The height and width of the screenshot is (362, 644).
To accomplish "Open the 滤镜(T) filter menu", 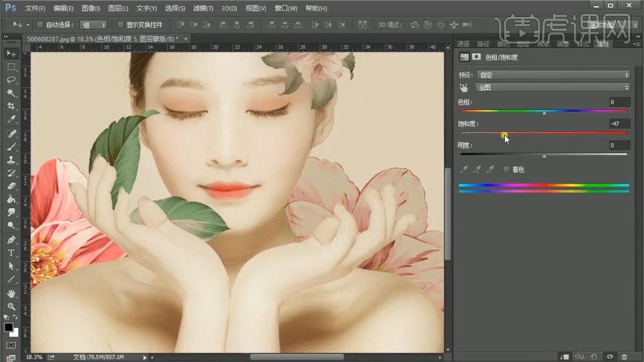I will tap(202, 8).
